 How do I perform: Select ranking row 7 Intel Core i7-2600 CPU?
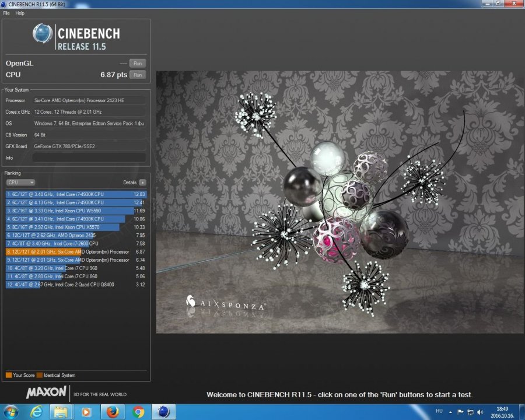pos(76,243)
